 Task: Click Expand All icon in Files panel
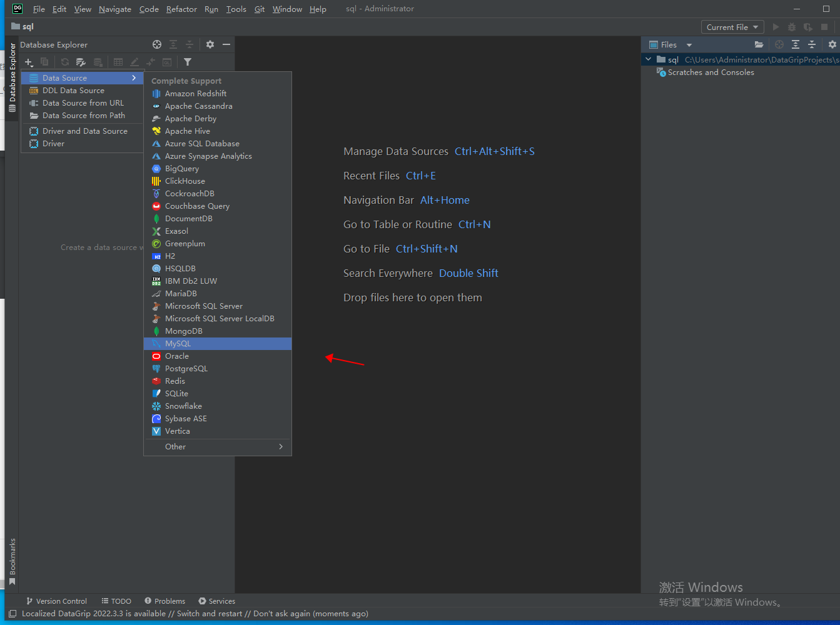click(x=796, y=44)
